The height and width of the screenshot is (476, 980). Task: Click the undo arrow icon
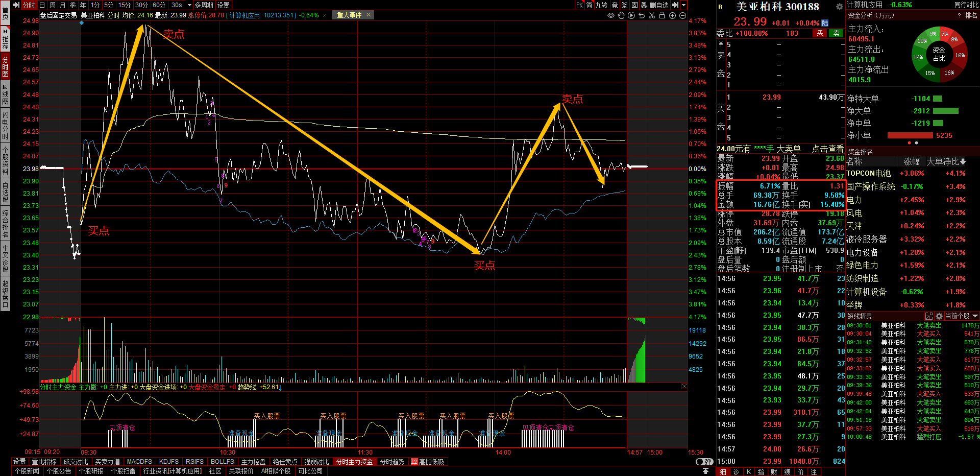(642, 15)
